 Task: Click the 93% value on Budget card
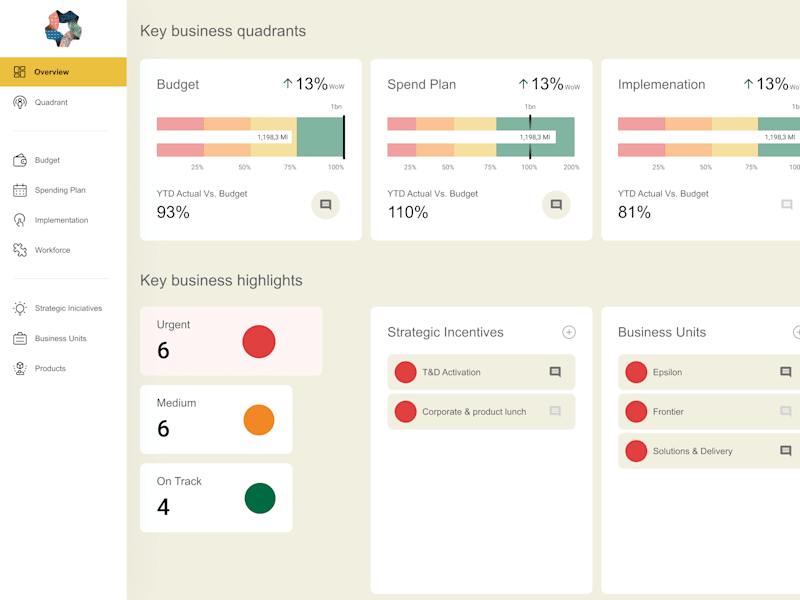tap(173, 212)
